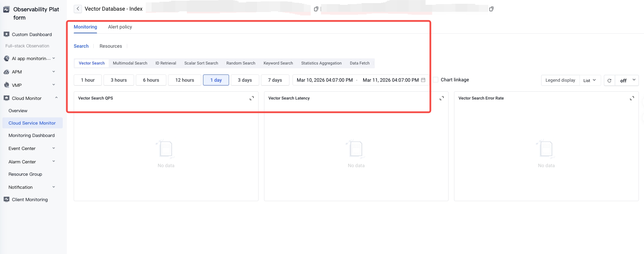Copy the index name using the first copy icon
Viewport: 644px width, 254px height.
pyautogui.click(x=316, y=9)
